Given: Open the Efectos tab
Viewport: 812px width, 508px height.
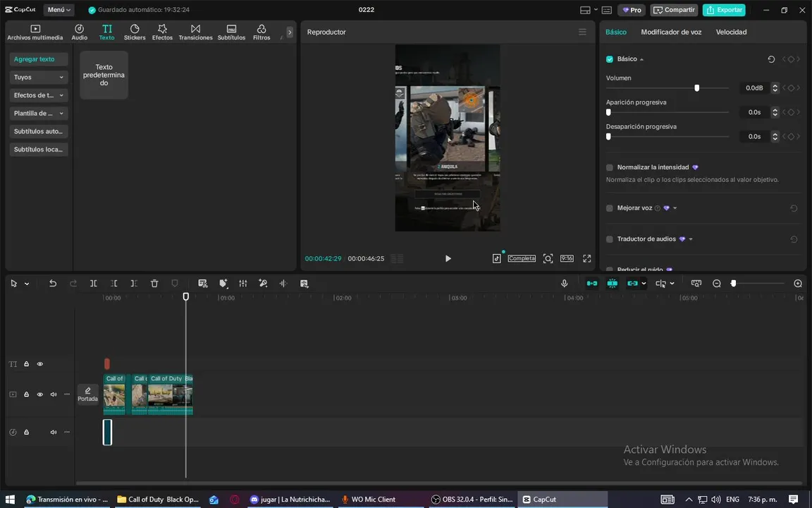Looking at the screenshot, I should coord(162,32).
